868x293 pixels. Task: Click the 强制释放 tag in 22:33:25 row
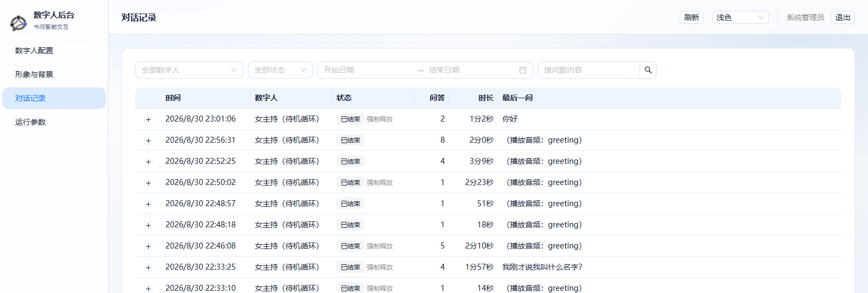[x=380, y=267]
